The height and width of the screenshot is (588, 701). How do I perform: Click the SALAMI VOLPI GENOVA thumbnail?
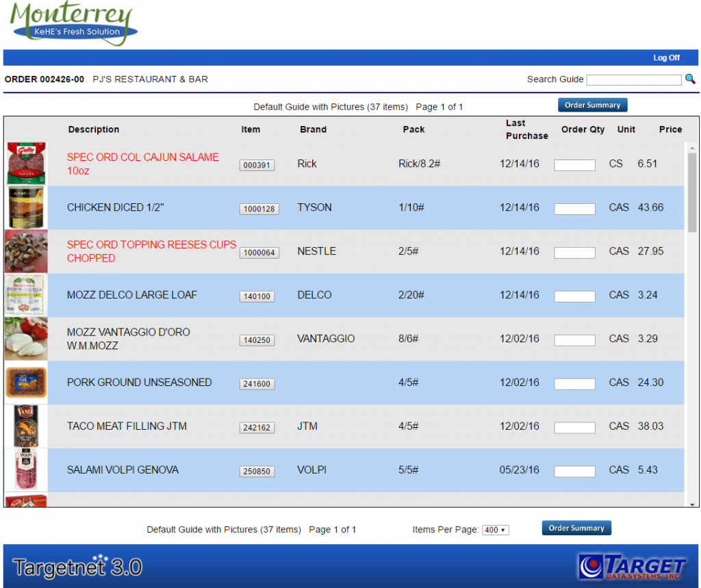[x=25, y=470]
